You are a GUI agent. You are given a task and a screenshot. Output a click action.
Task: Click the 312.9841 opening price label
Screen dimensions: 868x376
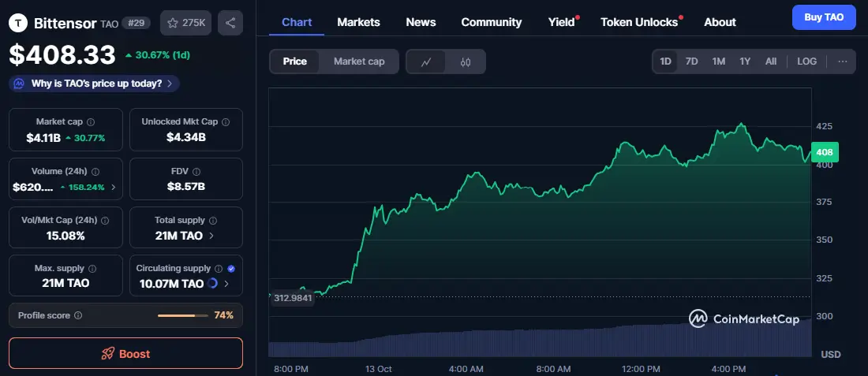[293, 298]
